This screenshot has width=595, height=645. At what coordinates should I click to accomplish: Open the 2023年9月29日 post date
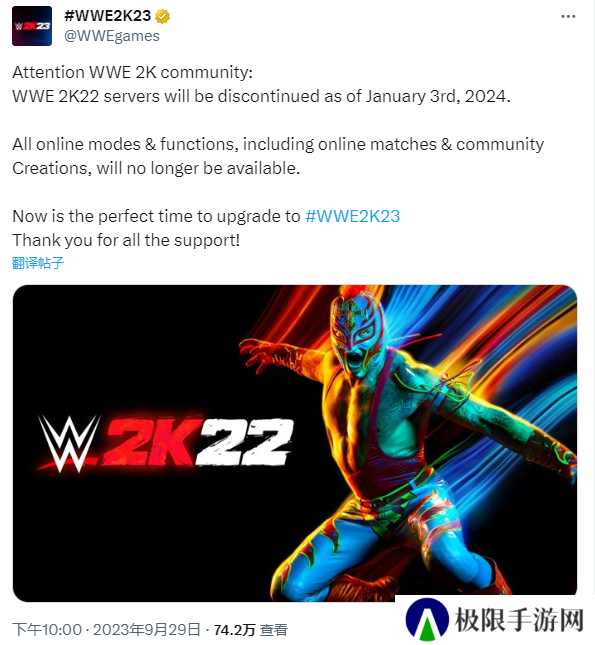[x=146, y=630]
